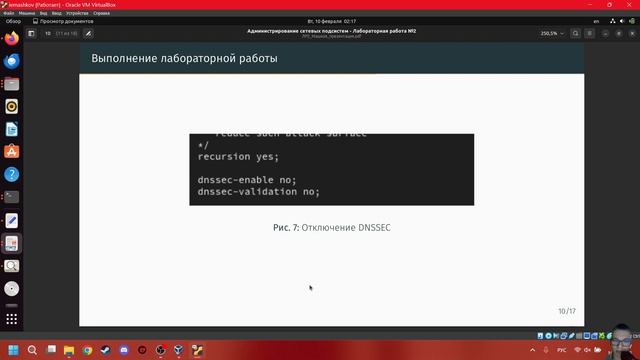Open the optical disc icon in dock

pos(11,289)
